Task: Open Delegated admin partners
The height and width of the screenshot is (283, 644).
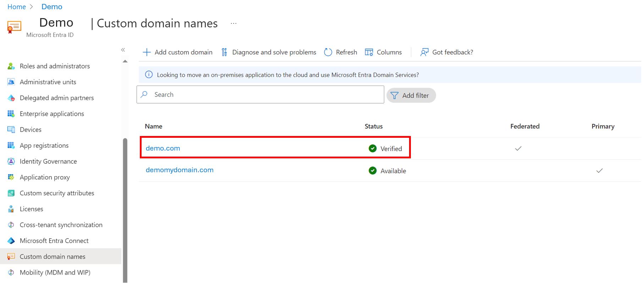Action: click(x=57, y=98)
